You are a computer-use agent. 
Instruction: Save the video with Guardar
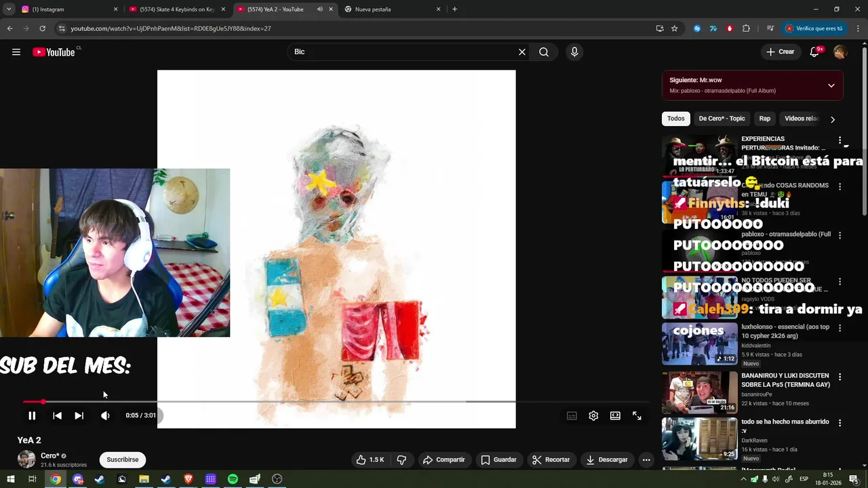[498, 460]
